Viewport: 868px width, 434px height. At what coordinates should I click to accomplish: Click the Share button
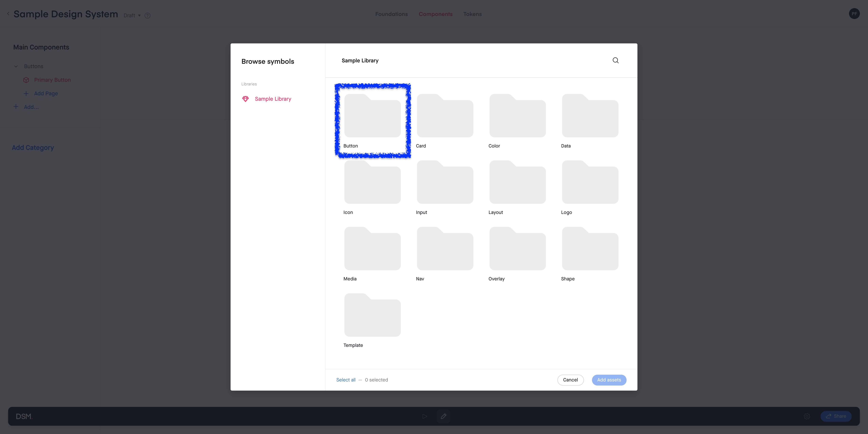coord(836,416)
